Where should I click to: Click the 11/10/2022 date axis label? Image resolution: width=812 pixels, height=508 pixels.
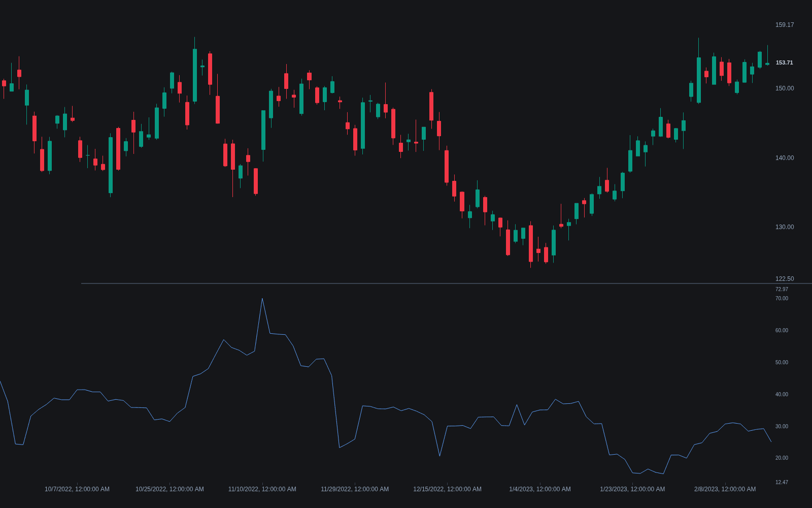[262, 489]
